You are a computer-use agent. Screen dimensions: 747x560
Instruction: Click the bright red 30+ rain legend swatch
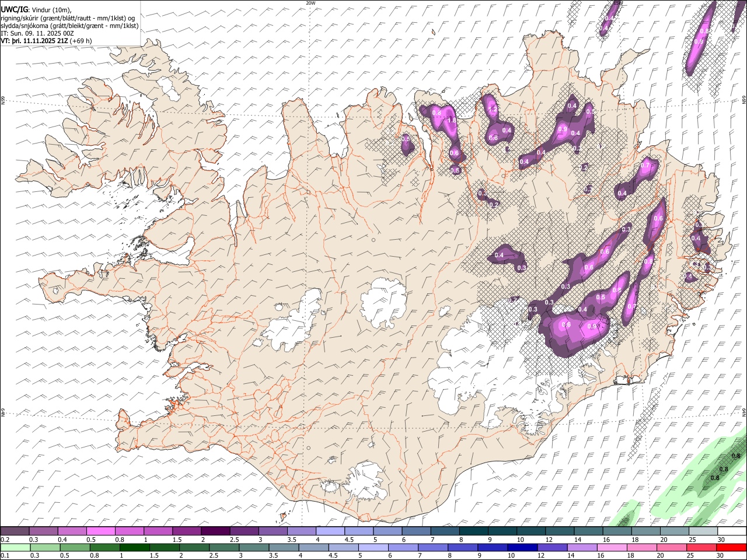pyautogui.click(x=731, y=547)
